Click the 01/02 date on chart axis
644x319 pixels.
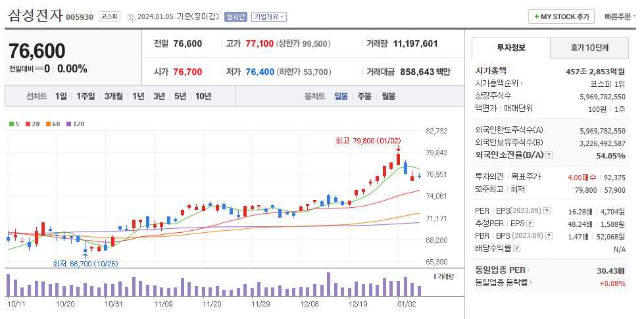point(407,304)
